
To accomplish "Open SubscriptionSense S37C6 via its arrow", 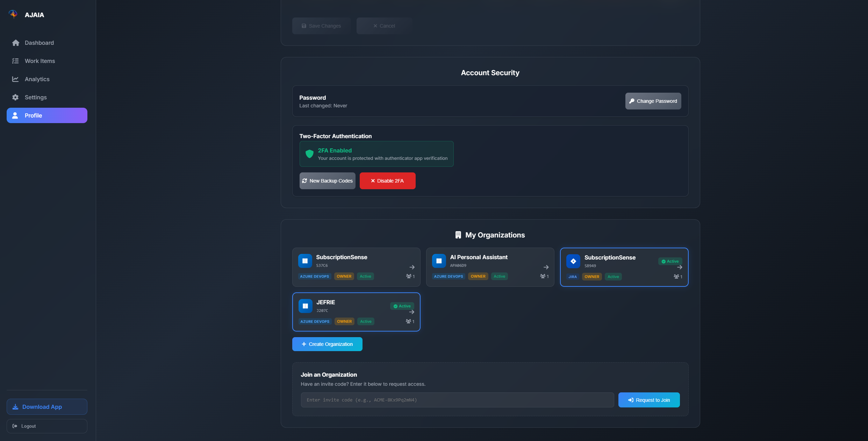I will click(412, 267).
